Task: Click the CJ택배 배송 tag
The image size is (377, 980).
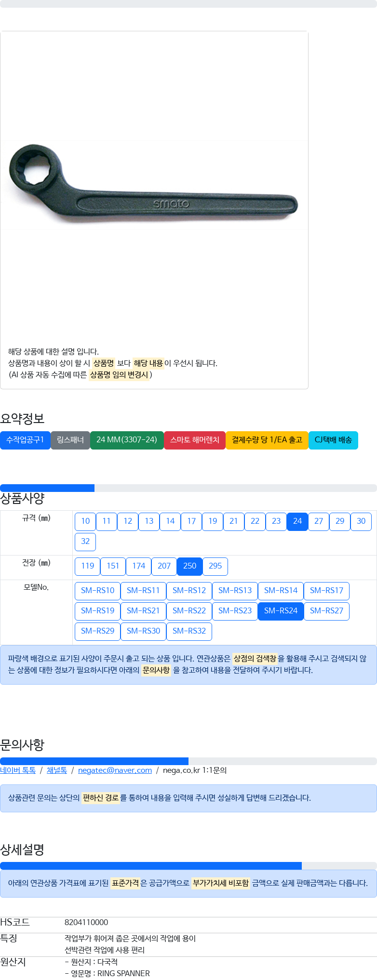Action: point(333,440)
